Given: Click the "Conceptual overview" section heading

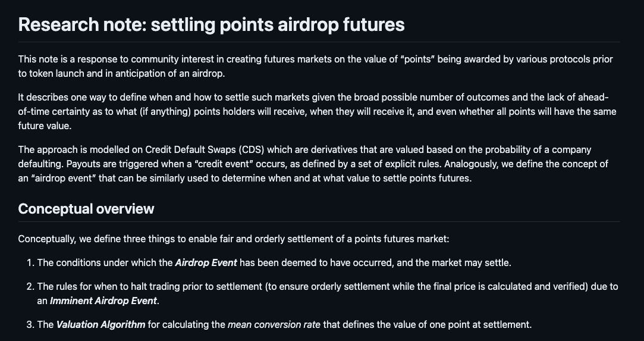Looking at the screenshot, I should (x=86, y=209).
